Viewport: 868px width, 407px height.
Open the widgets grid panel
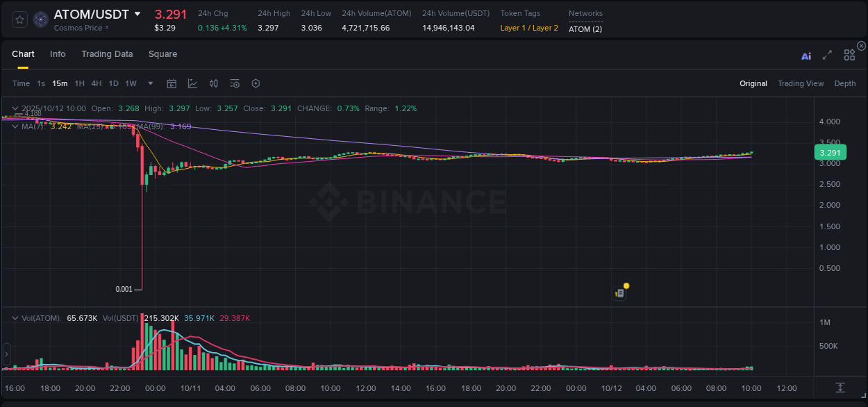point(849,55)
